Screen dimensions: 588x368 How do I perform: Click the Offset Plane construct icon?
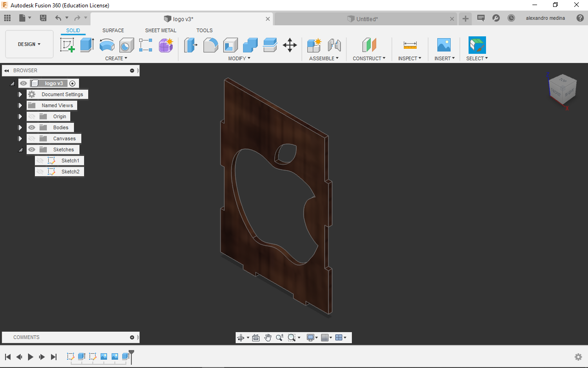369,45
